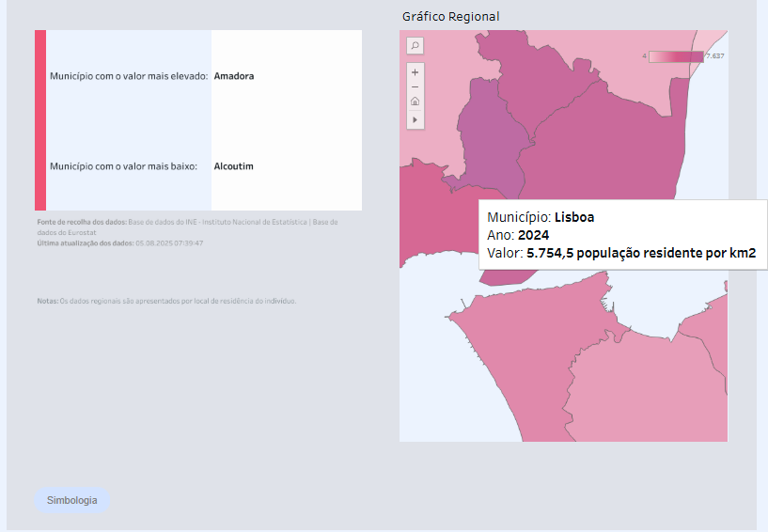Click the Simbologia button
This screenshot has width=768, height=532.
[x=72, y=500]
